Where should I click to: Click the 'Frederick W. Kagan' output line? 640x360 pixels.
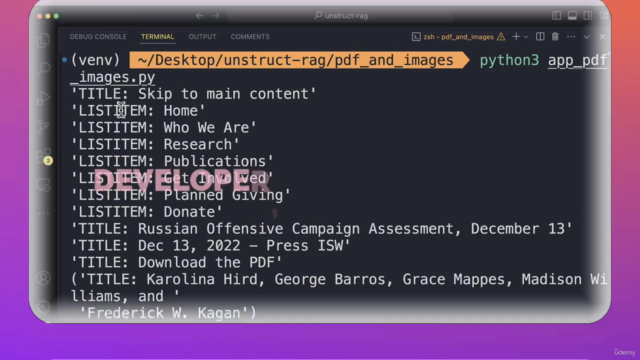pos(168,313)
